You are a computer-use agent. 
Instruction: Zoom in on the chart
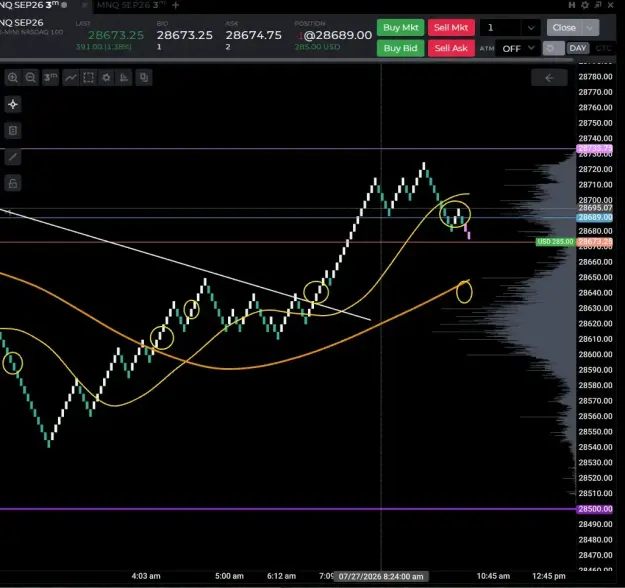pos(13,78)
